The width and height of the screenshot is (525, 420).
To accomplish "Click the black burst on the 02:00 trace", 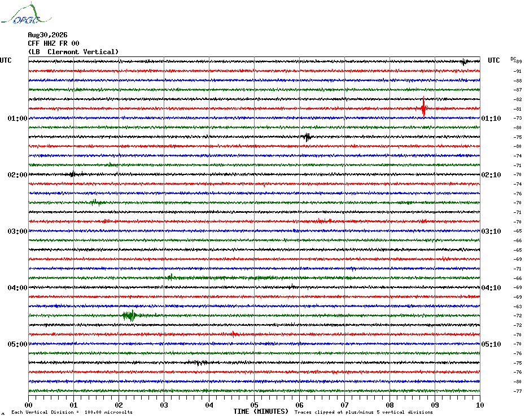I will click(x=73, y=174).
